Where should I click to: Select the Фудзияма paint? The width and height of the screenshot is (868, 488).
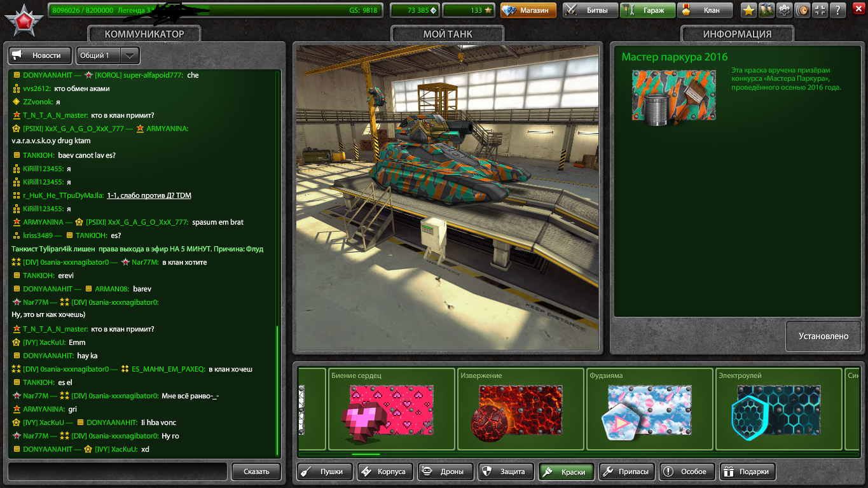point(650,409)
